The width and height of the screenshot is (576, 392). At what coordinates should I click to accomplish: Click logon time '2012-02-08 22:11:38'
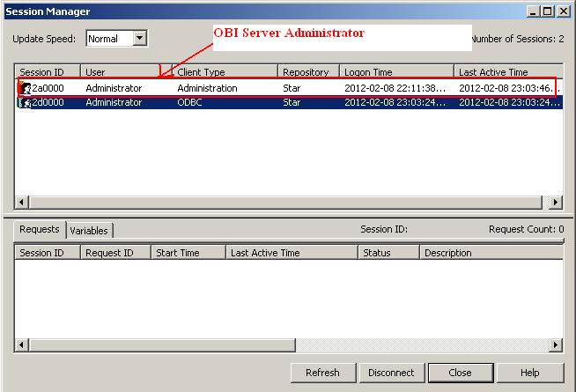(x=395, y=88)
